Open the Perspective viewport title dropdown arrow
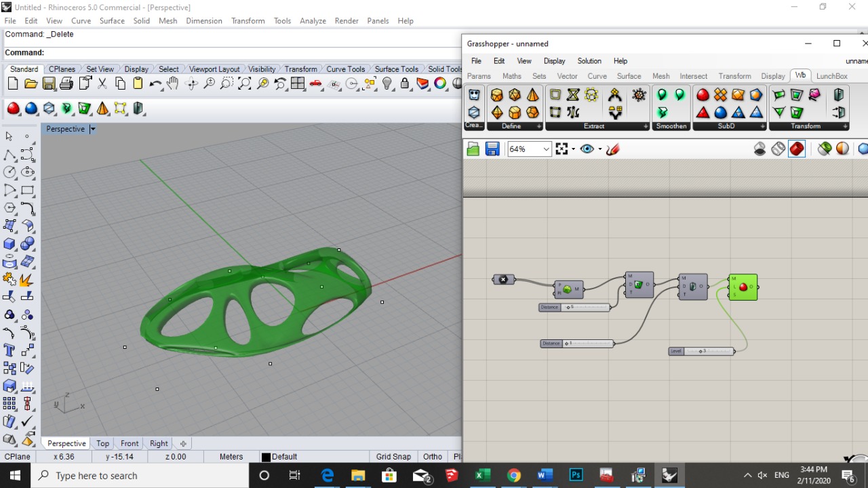 pos(93,129)
